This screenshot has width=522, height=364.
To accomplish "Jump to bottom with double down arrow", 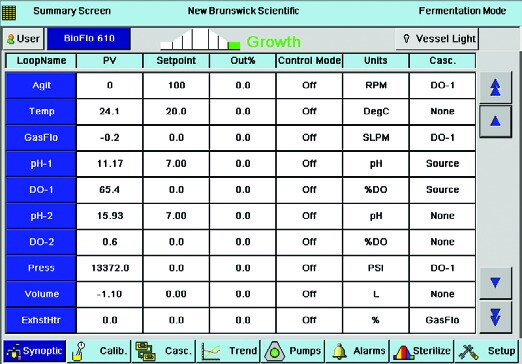I will pos(495,317).
